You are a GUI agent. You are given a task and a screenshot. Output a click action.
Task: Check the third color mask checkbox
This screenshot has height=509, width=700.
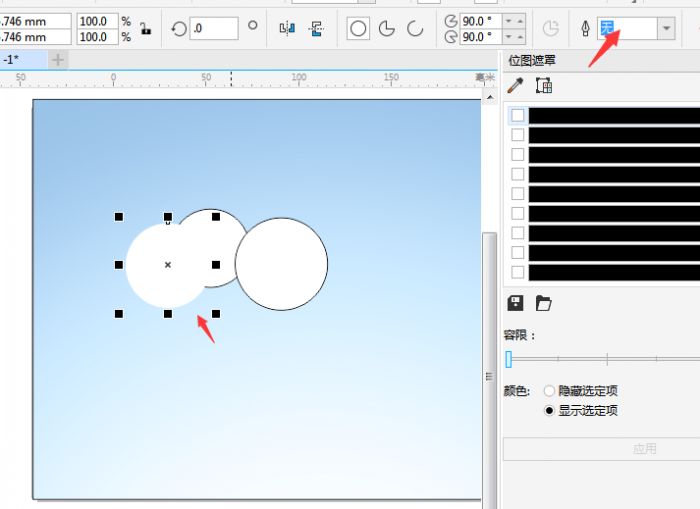518,154
